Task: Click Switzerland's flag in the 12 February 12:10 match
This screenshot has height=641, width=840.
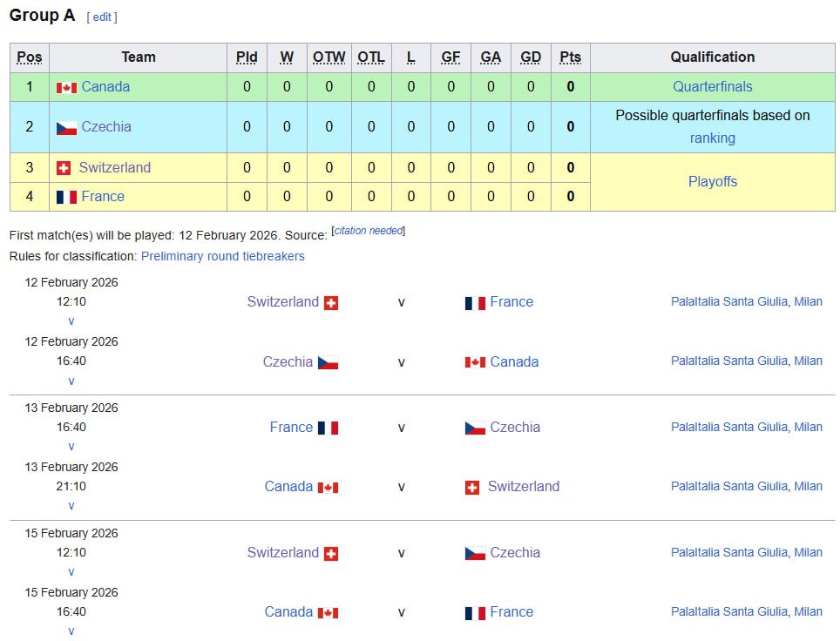Action: coord(330,303)
